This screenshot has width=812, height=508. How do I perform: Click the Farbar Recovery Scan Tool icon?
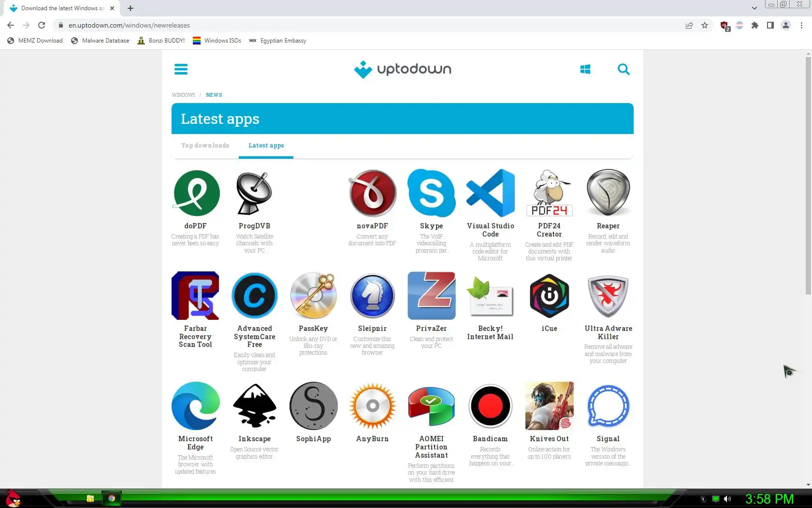click(x=196, y=296)
